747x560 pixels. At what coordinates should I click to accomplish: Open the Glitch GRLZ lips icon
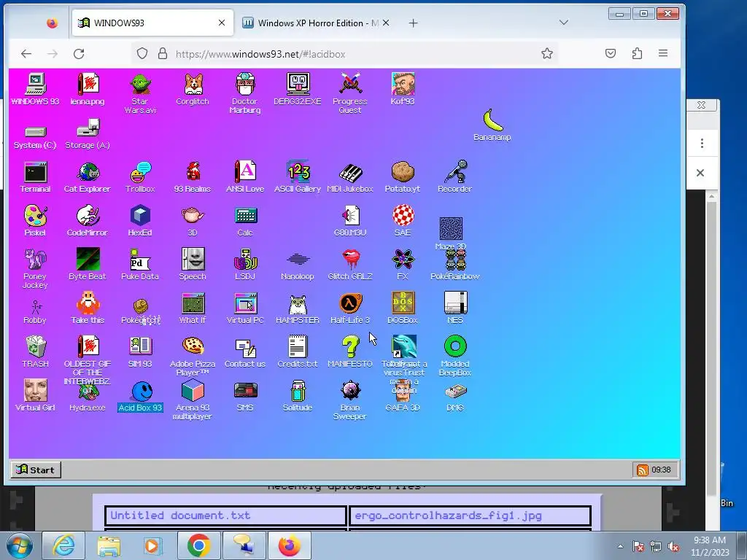[x=351, y=260]
